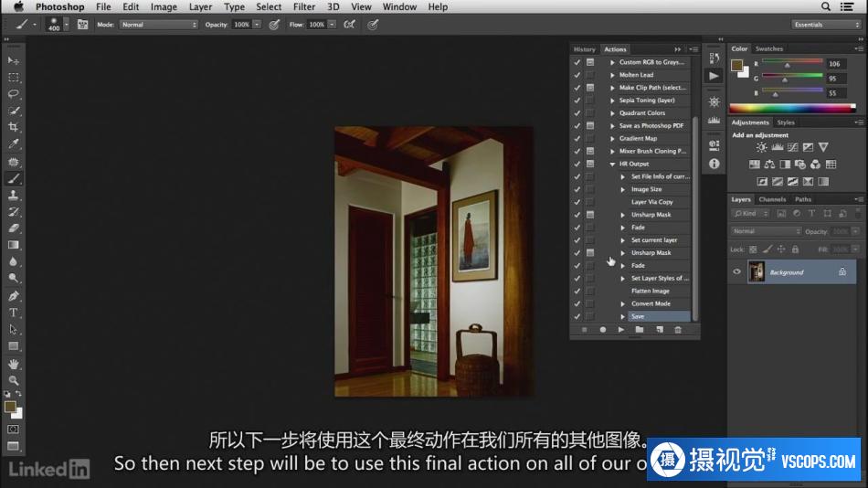Select the Rectangle shape tool

pyautogui.click(x=14, y=346)
